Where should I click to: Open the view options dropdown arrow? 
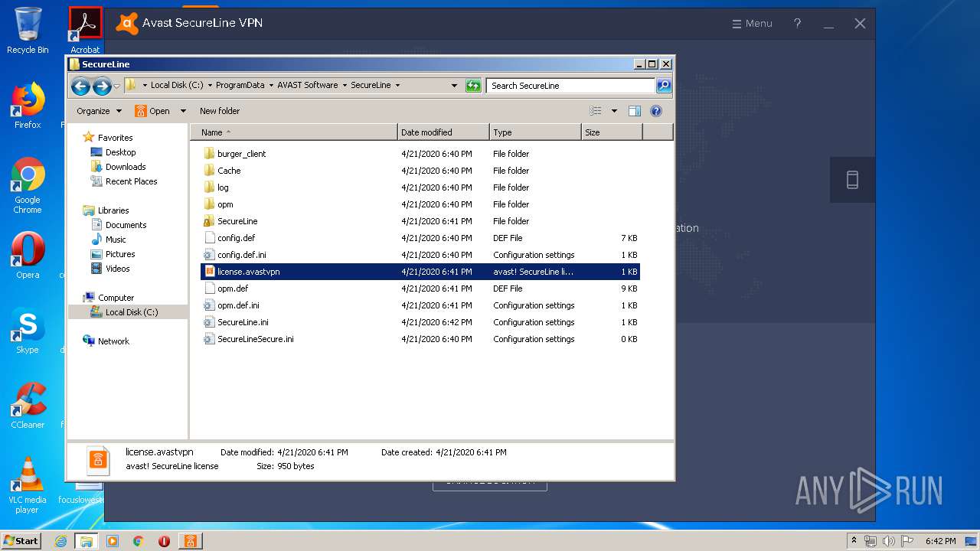tap(614, 111)
